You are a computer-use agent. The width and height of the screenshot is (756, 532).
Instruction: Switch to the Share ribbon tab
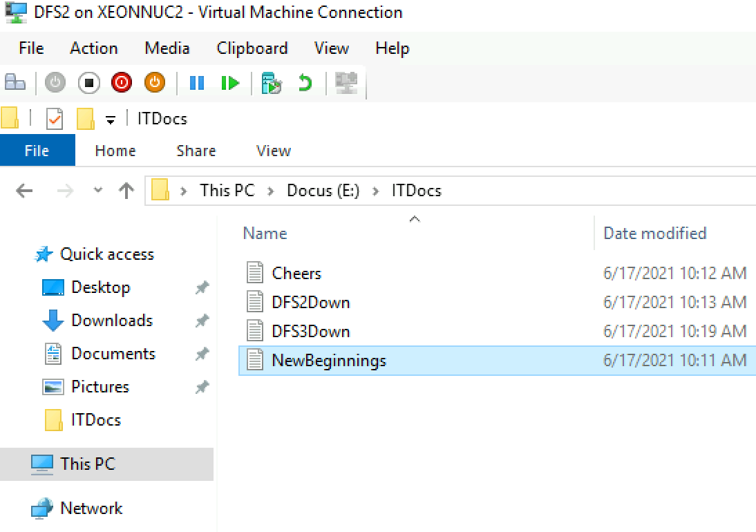[196, 151]
